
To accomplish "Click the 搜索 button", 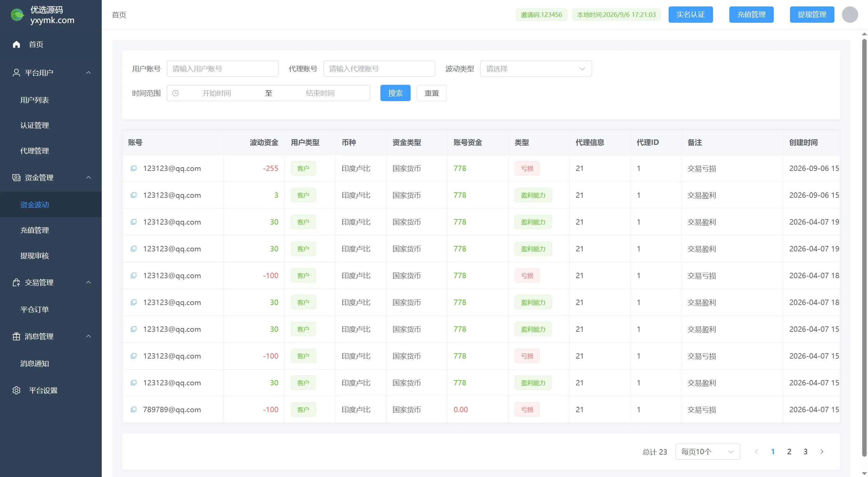I will 395,93.
